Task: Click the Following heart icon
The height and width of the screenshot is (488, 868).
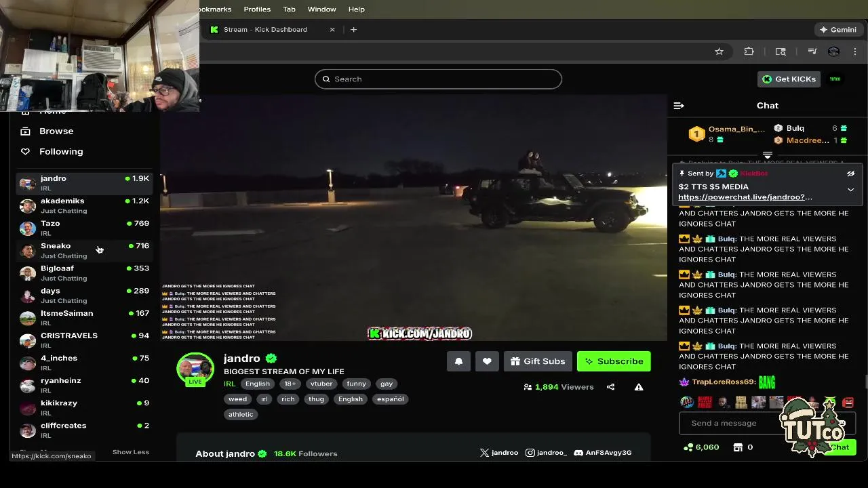Action: pos(25,151)
